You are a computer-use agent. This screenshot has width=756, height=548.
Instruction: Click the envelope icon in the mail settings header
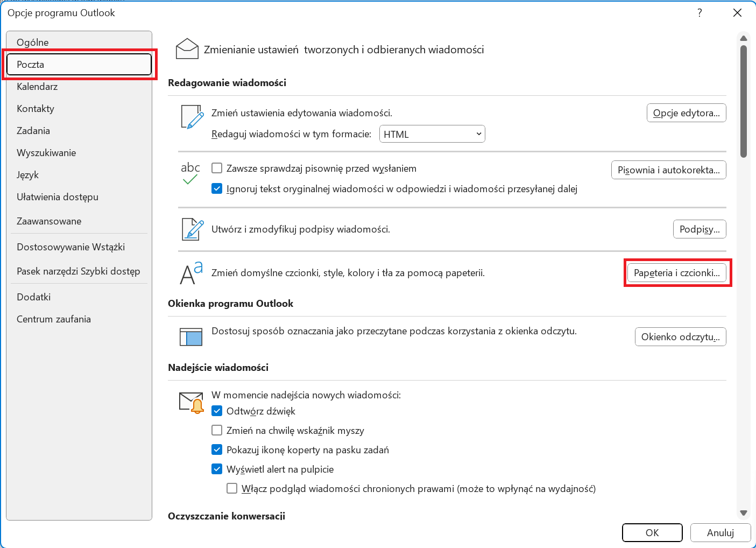(187, 49)
